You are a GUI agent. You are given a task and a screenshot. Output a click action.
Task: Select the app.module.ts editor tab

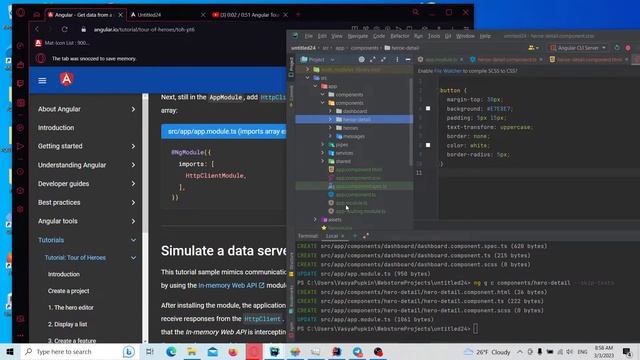click(x=440, y=60)
